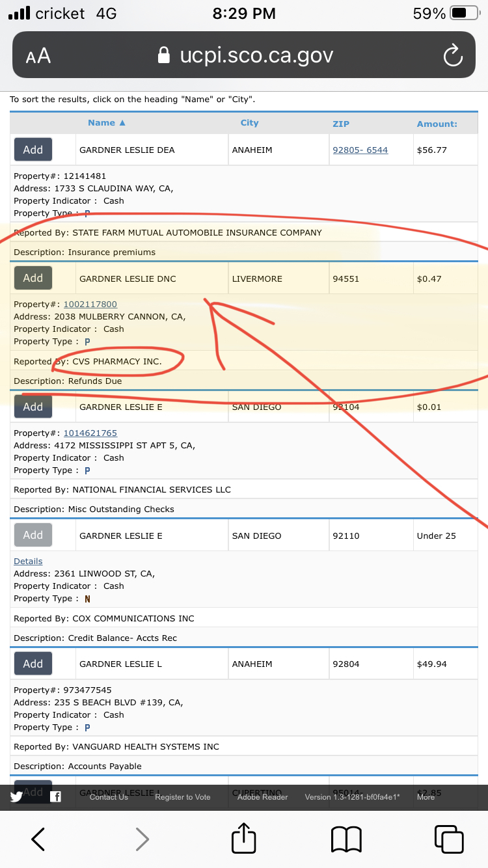The image size is (488, 868).
Task: Open the AA reader text options
Action: click(38, 56)
